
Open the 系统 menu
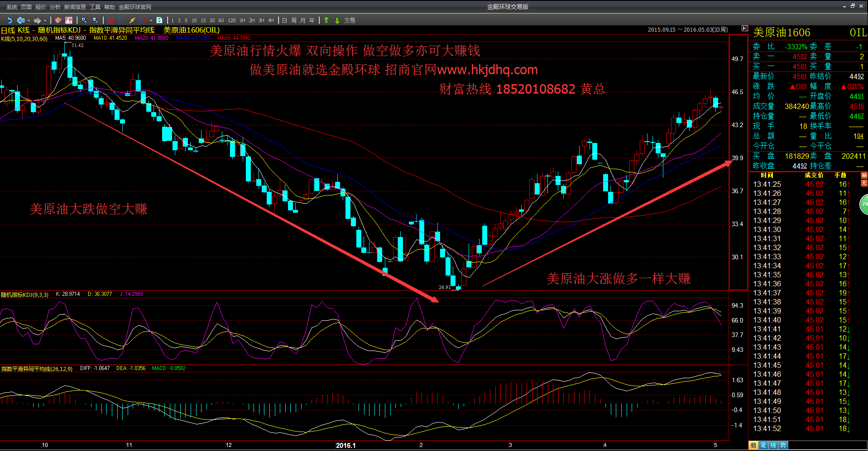click(x=12, y=7)
